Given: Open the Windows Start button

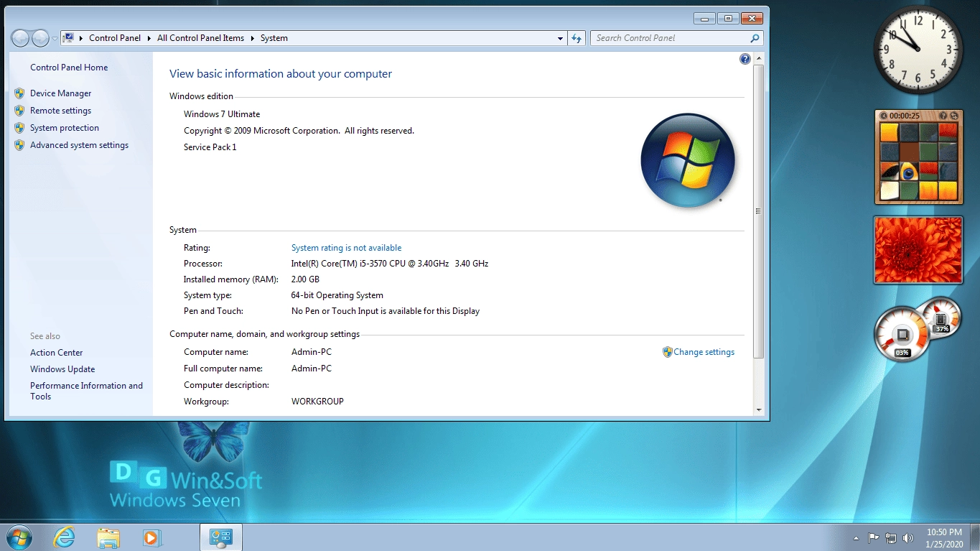Looking at the screenshot, I should [x=19, y=537].
